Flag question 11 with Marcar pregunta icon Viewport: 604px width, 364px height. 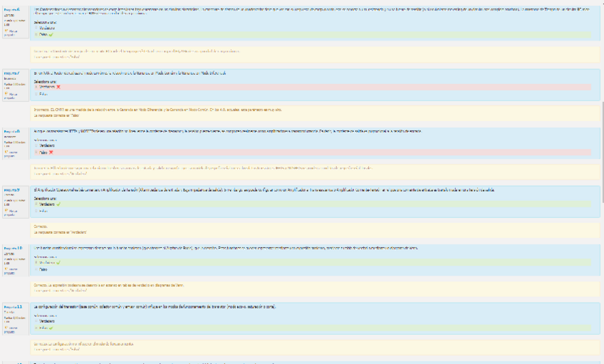pos(6,328)
